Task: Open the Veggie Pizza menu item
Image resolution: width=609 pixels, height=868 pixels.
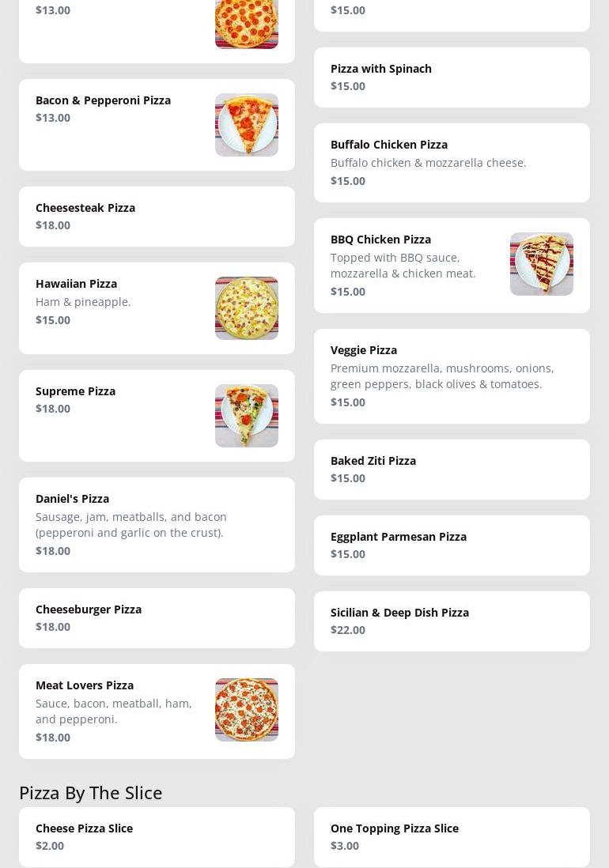Action: 452,376
